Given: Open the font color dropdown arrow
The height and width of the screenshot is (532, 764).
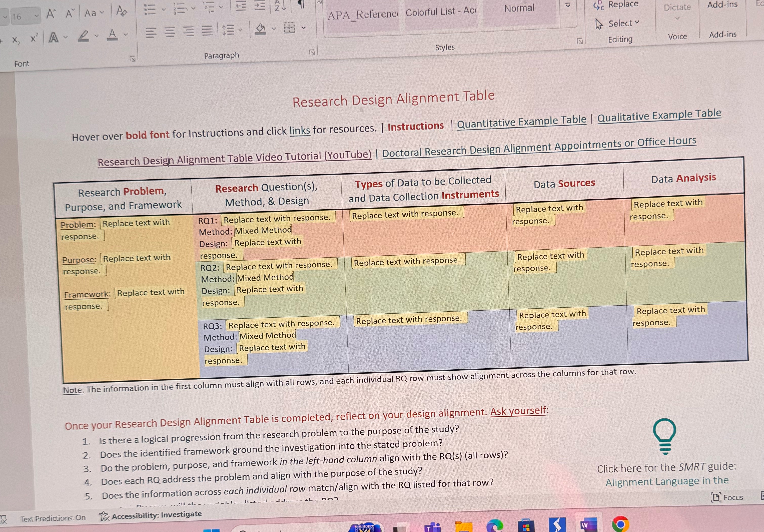Looking at the screenshot, I should (125, 34).
